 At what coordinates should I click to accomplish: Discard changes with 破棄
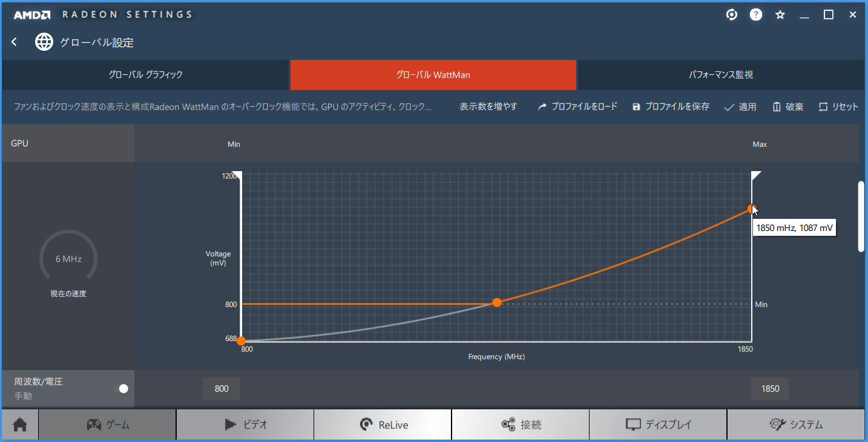[788, 106]
